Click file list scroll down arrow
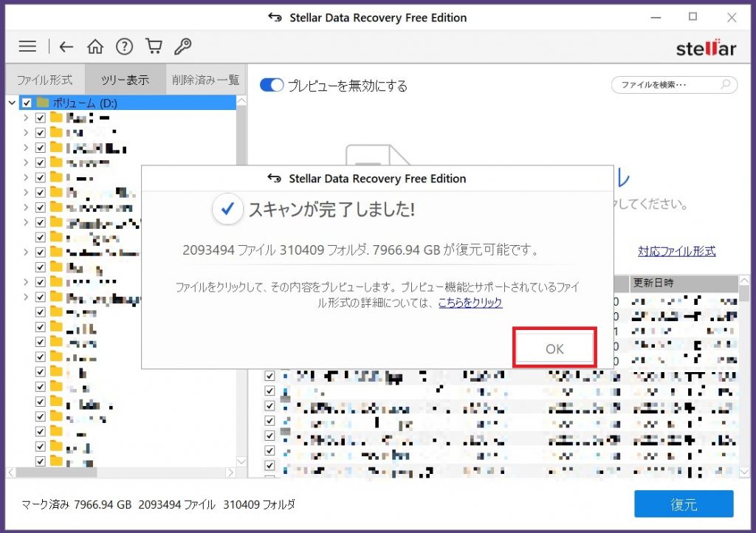Viewport: 756px width, 533px height. (x=744, y=472)
